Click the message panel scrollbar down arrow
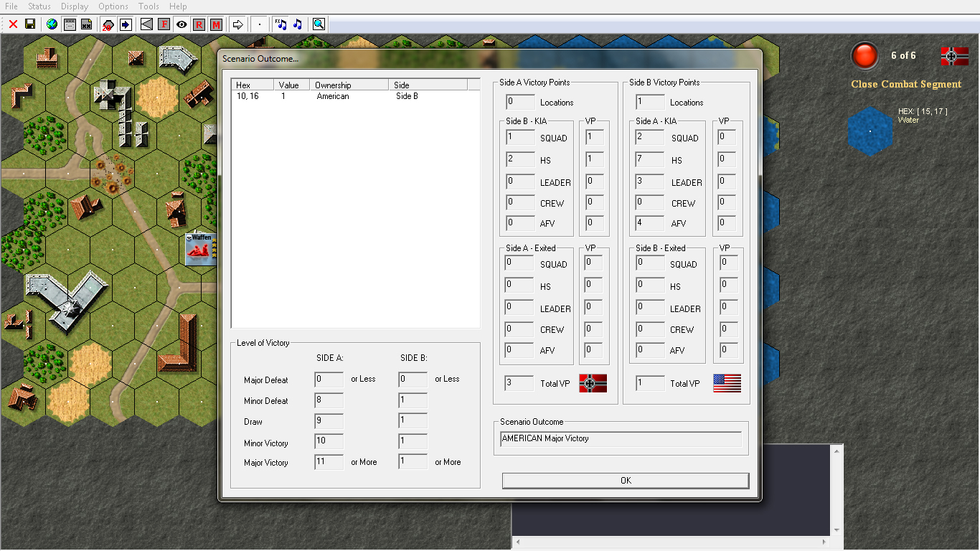Image resolution: width=980 pixels, height=551 pixels. [x=836, y=529]
